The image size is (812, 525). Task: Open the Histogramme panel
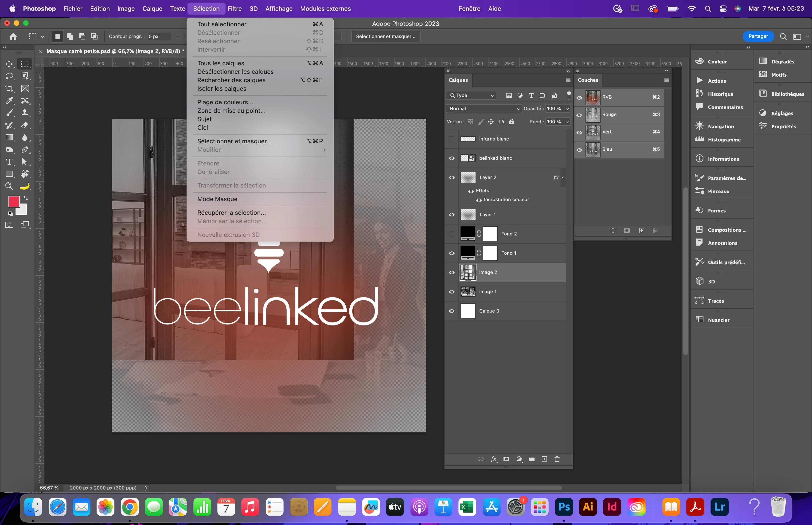724,140
